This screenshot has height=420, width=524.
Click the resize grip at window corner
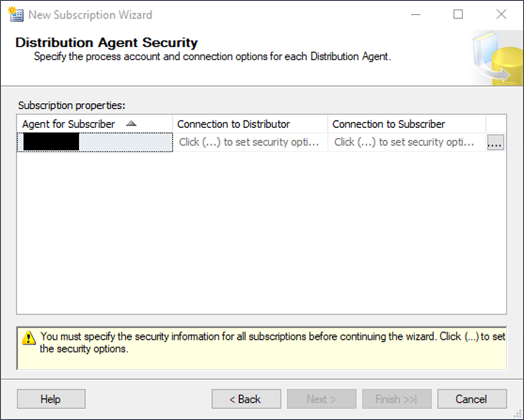[519, 415]
